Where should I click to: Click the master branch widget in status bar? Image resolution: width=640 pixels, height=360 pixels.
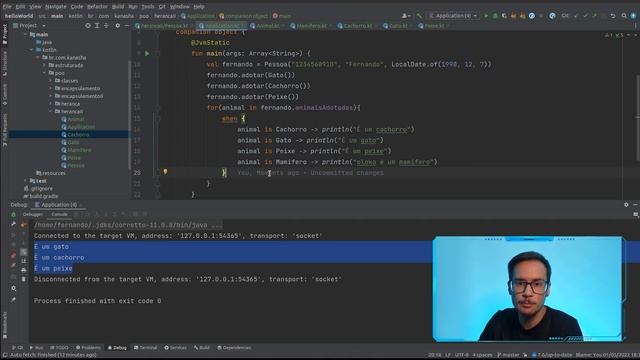tap(508, 355)
